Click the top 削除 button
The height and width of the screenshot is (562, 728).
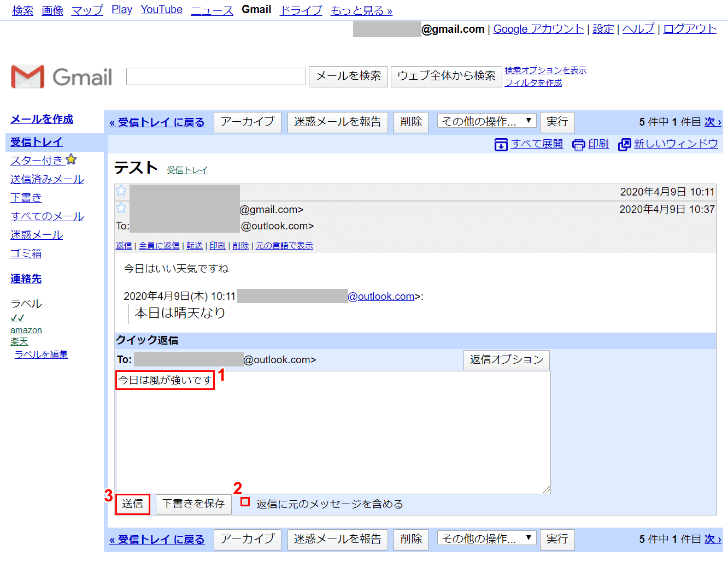coord(411,122)
